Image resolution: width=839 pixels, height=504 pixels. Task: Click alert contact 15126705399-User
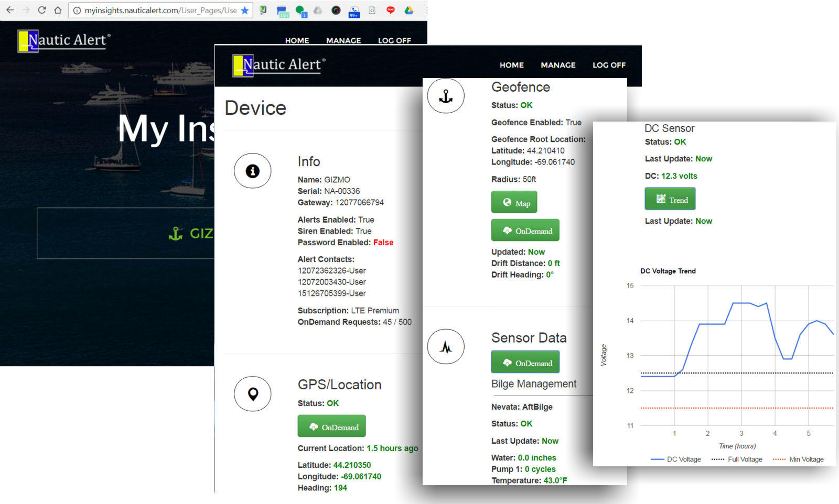332,293
